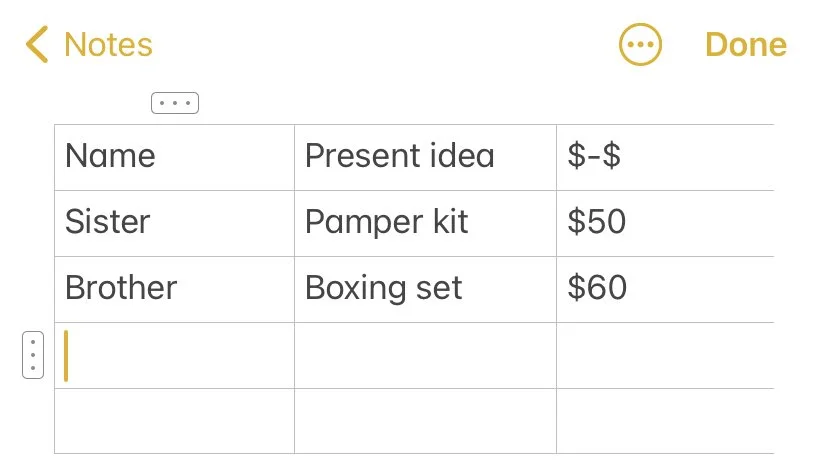Viewport: 828px width, 470px height.
Task: Tap the Brother cell
Action: (x=174, y=289)
